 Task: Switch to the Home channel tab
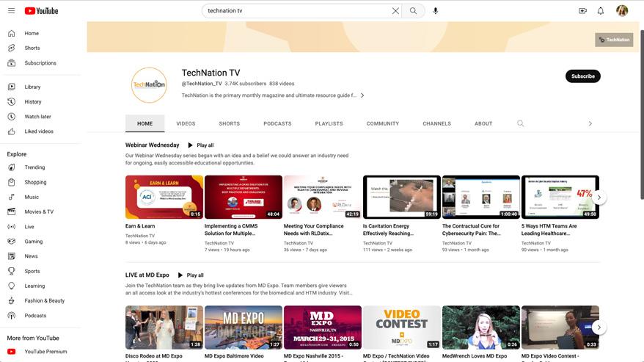pos(145,123)
